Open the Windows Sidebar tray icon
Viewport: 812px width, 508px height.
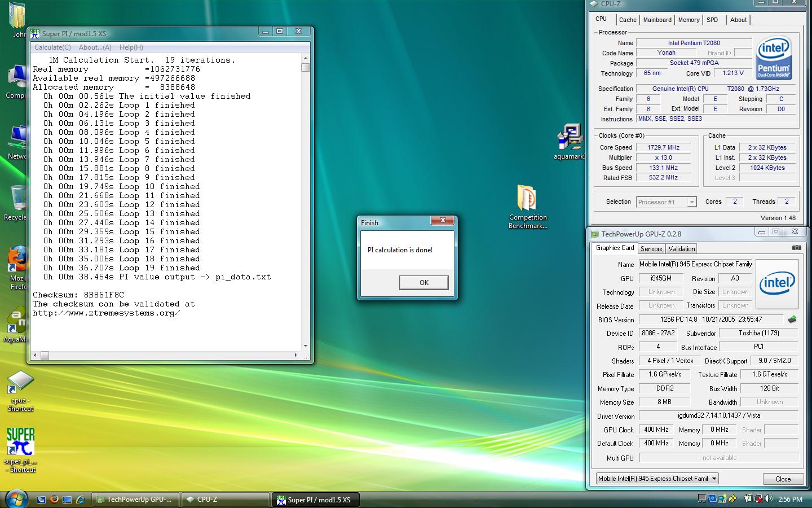722,498
